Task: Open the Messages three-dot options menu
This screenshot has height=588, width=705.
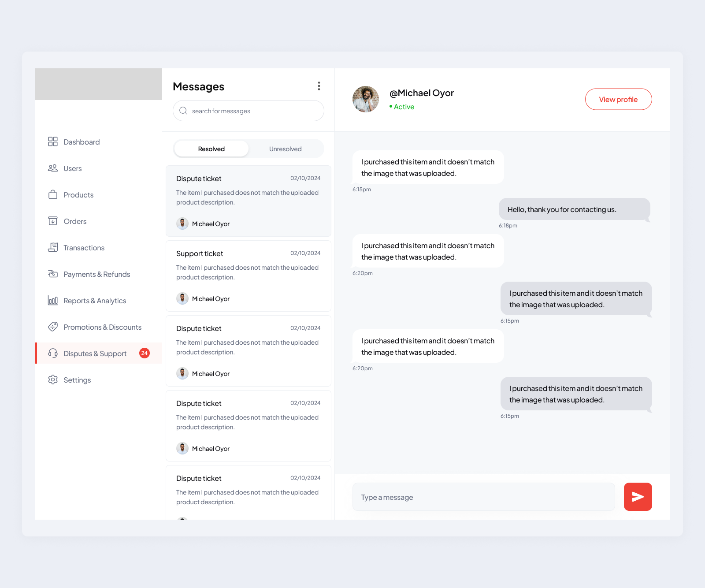Action: click(319, 86)
